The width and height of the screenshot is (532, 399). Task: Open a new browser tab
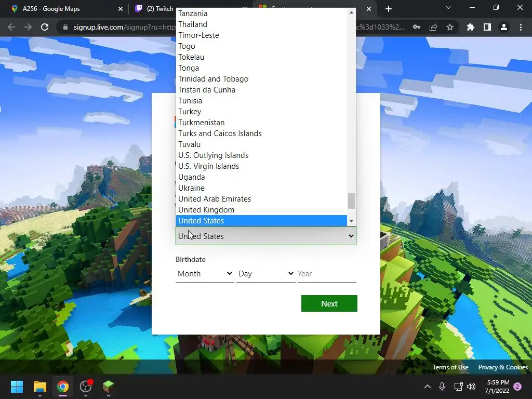click(x=389, y=9)
